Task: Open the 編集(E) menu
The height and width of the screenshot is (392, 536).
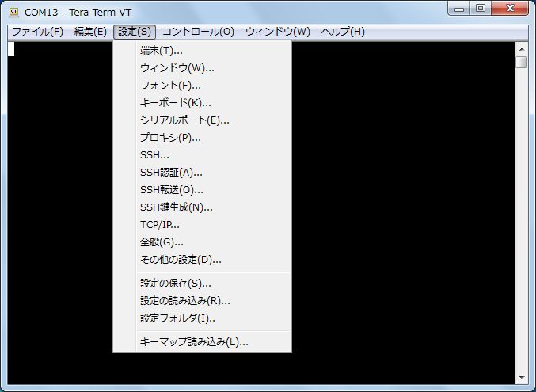Action: 90,32
